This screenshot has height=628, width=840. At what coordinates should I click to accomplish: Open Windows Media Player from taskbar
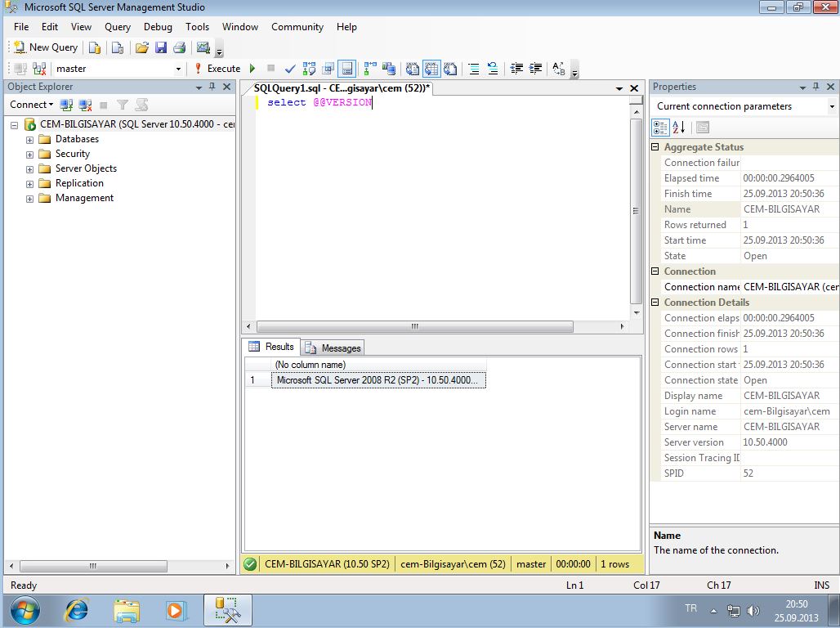[175, 611]
